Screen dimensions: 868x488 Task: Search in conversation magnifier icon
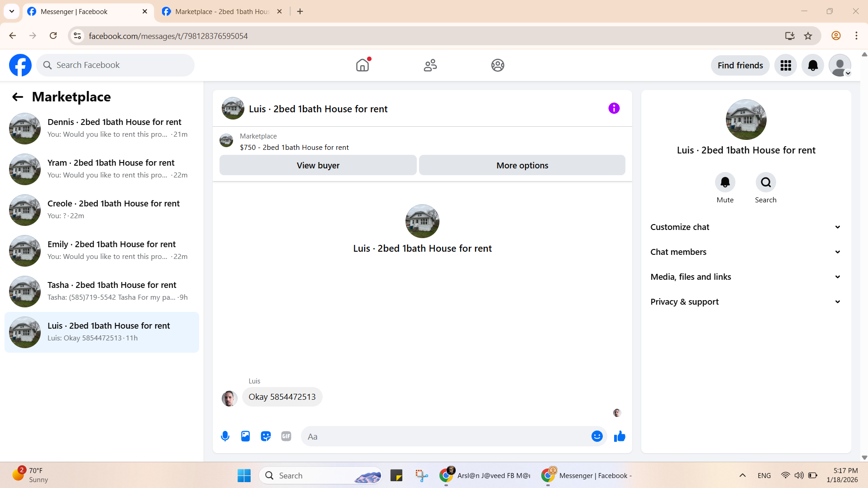(766, 182)
